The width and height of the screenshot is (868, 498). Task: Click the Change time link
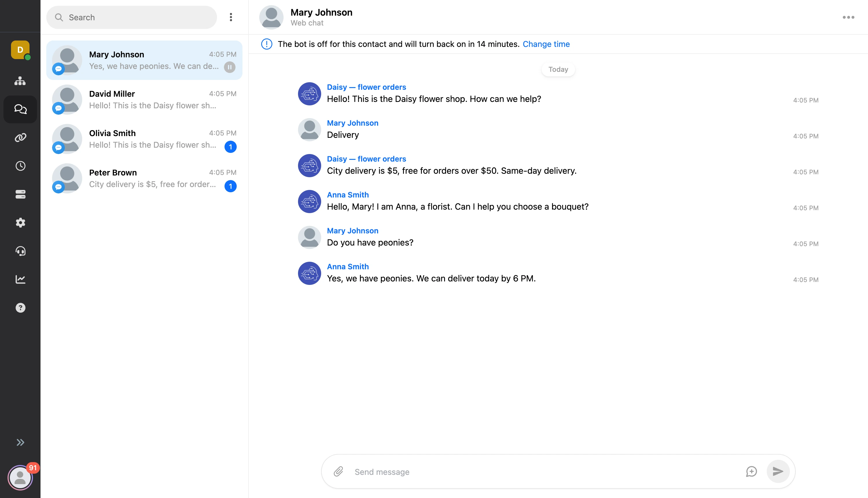(546, 44)
